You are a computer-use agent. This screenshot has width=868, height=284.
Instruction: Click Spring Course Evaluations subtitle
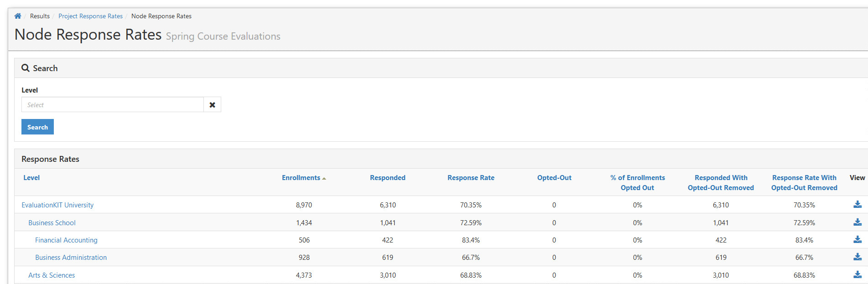223,36
